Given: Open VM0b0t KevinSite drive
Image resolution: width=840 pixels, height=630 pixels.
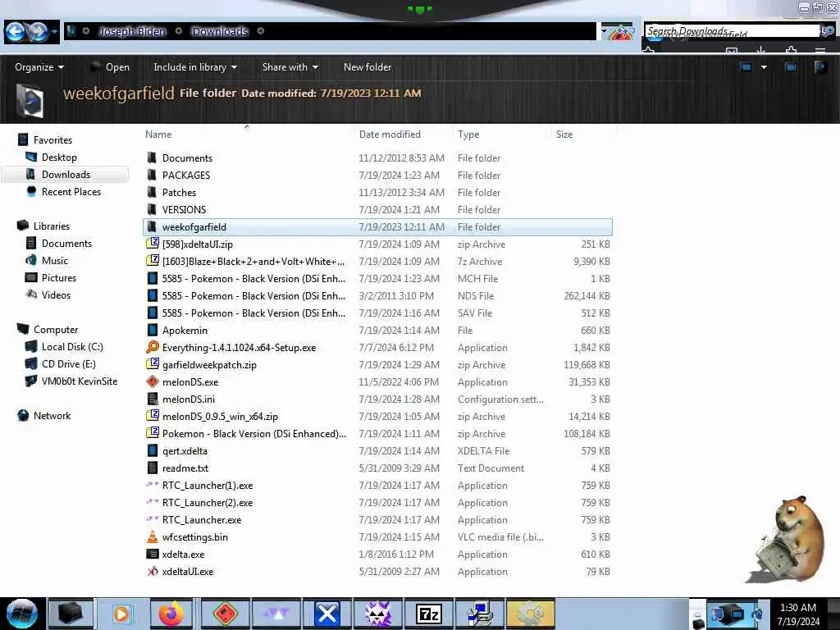Looking at the screenshot, I should click(80, 381).
